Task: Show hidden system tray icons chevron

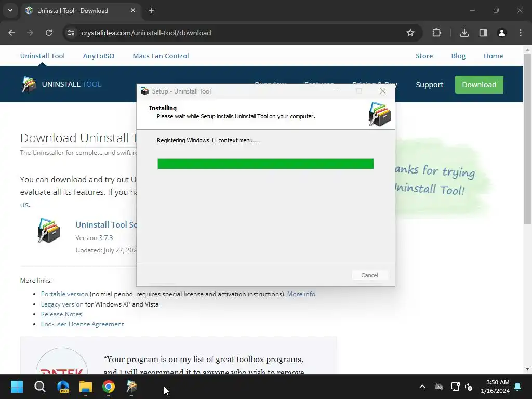Action: pos(422,387)
